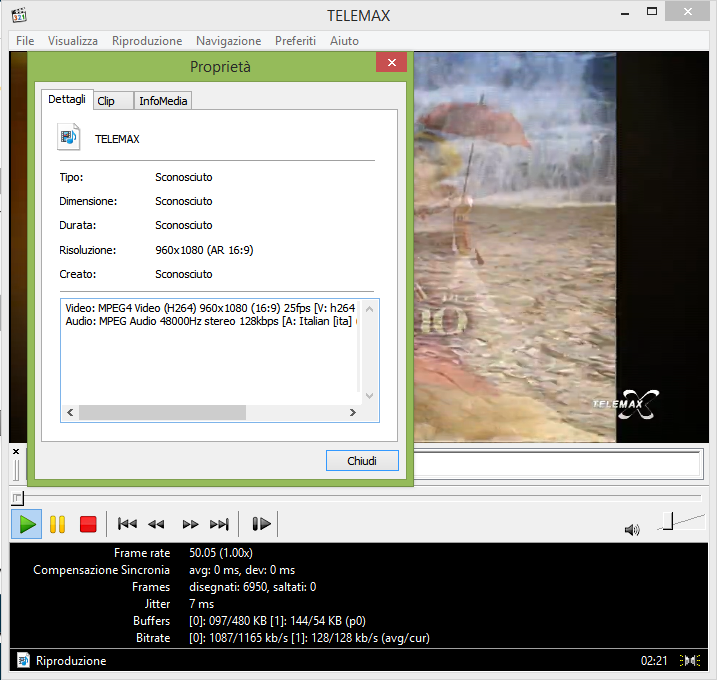The width and height of the screenshot is (717, 680).
Task: Click the Buffers statistics value
Action: 277,621
